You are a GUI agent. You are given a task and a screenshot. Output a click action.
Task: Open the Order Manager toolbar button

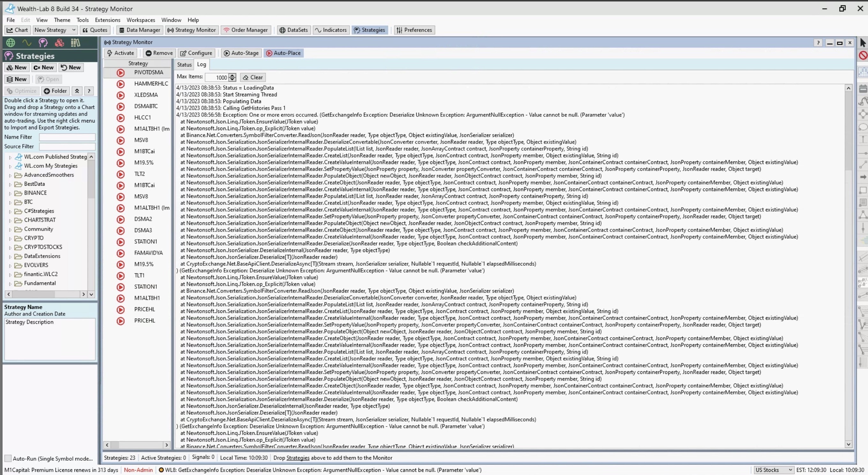click(x=245, y=30)
